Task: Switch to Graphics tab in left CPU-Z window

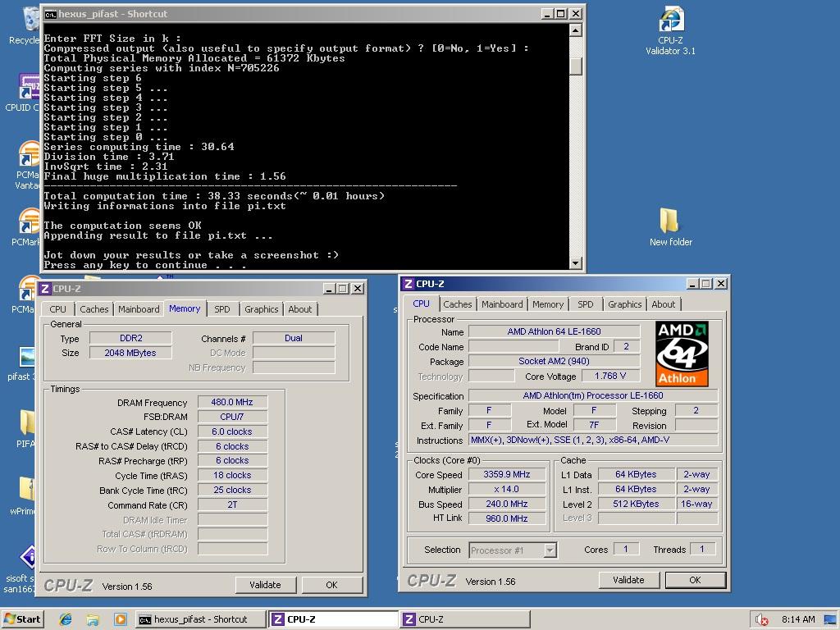Action: pos(262,309)
